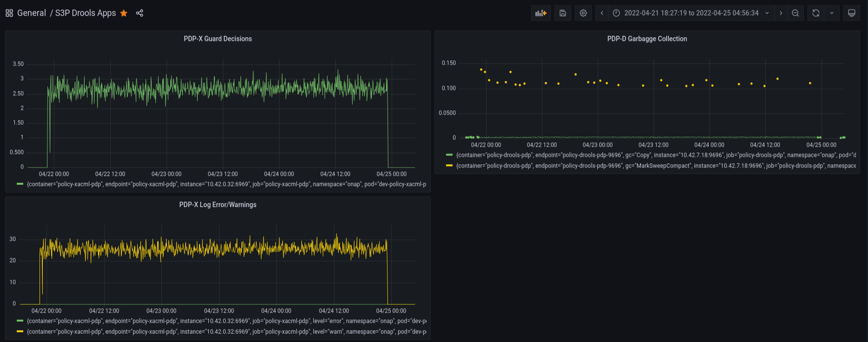
Task: Expand the refresh interval dropdown
Action: click(832, 13)
